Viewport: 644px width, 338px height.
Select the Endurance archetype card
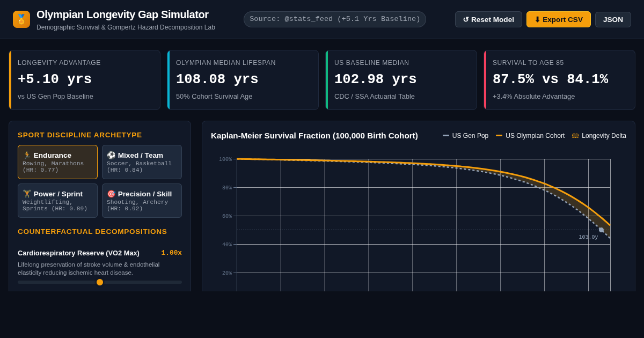click(x=58, y=162)
